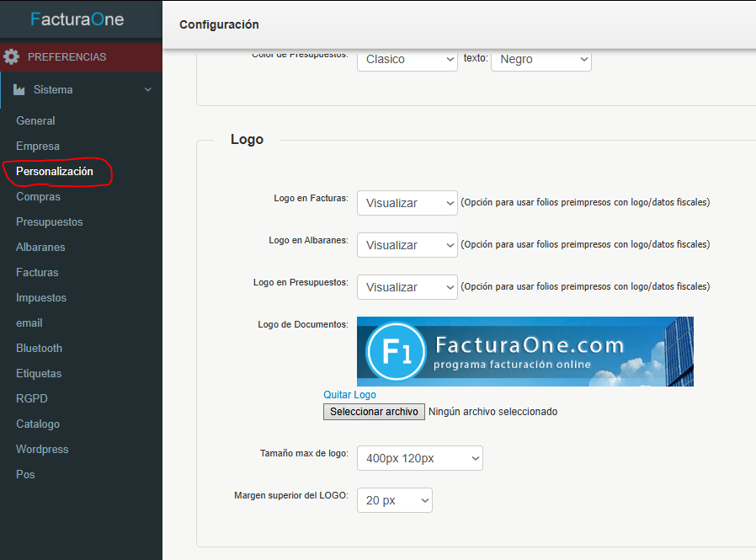
Task: Click the 'Logo en Presupuestos:' label
Action: pyautogui.click(x=301, y=282)
